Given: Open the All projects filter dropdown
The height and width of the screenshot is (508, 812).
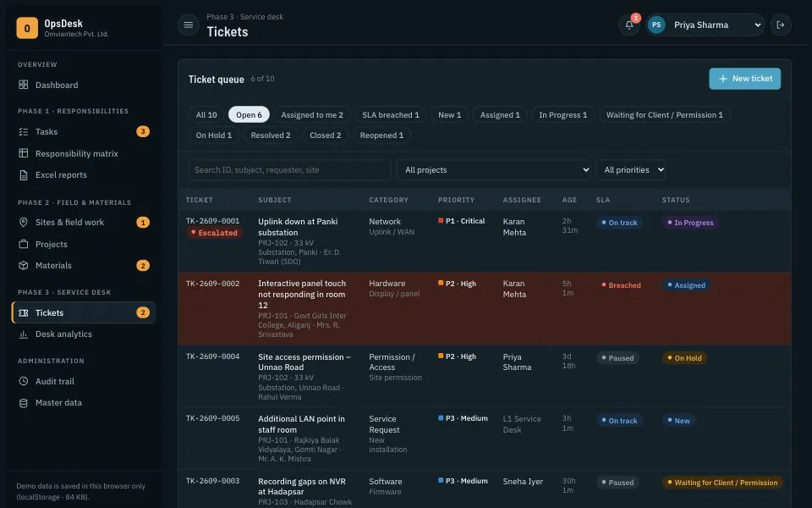Looking at the screenshot, I should tap(493, 170).
